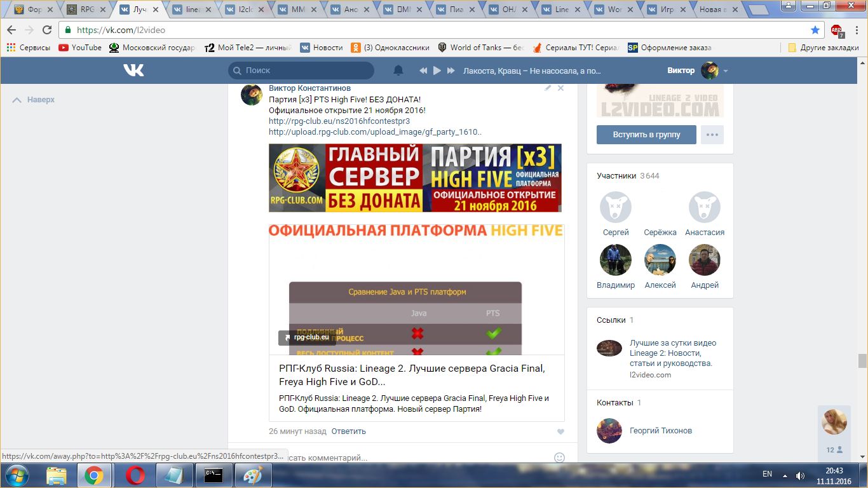Open the Windows Start menu
The image size is (868, 488).
click(x=17, y=475)
